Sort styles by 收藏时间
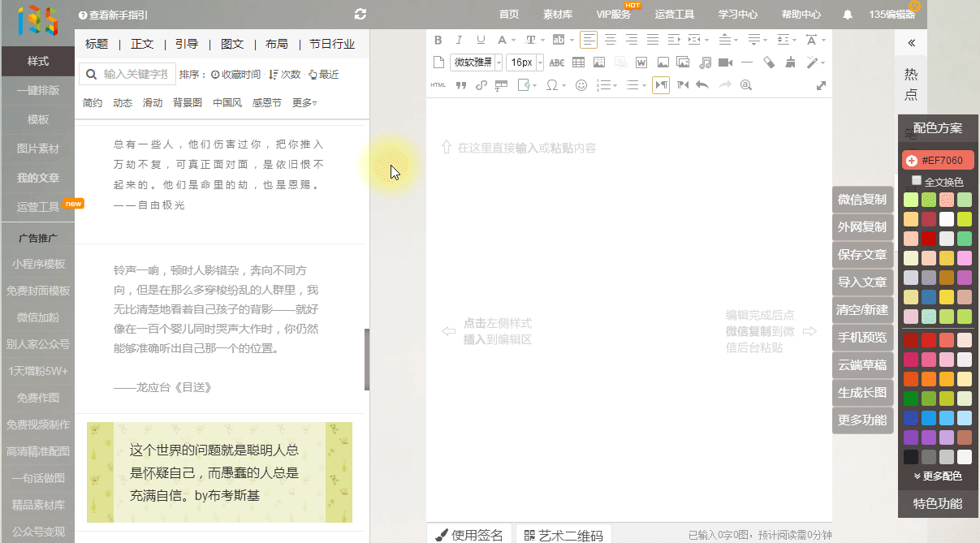This screenshot has width=980, height=543. tap(235, 75)
